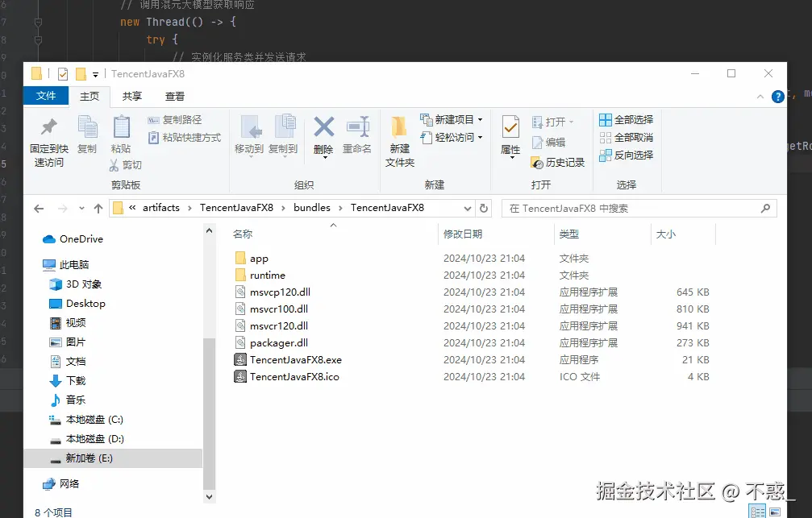Select TencentJavaFX8.exe file
This screenshot has width=812, height=518.
pyautogui.click(x=288, y=359)
